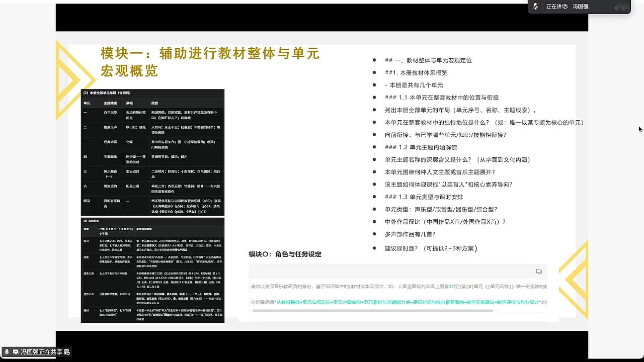Click the bullet ##1. 本册教材体系概览
Image resolution: width=644 pixels, height=362 pixels.
416,73
